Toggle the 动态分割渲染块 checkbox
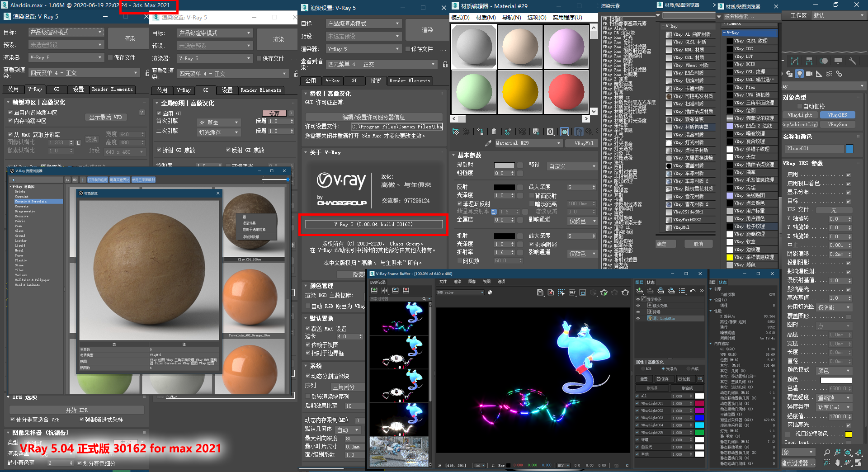Image resolution: width=868 pixels, height=472 pixels. tap(308, 376)
